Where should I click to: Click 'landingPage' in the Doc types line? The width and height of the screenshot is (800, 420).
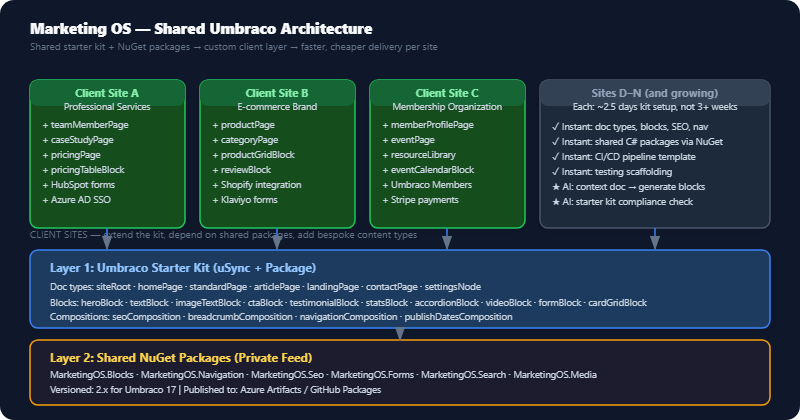pyautogui.click(x=333, y=287)
